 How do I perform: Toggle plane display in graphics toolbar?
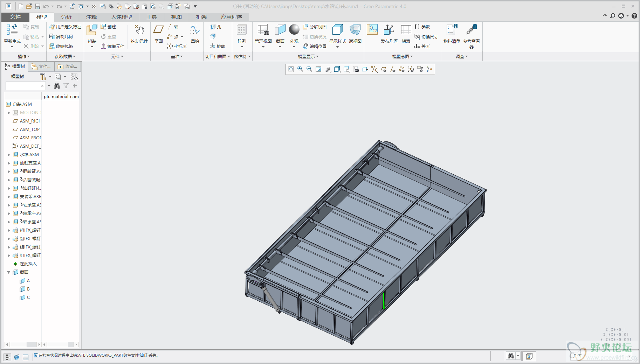tap(384, 69)
